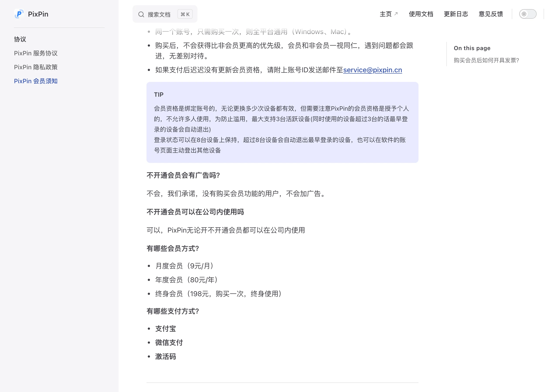
Task: Click the 月度会员（9元/月）list item
Action: [x=184, y=266]
